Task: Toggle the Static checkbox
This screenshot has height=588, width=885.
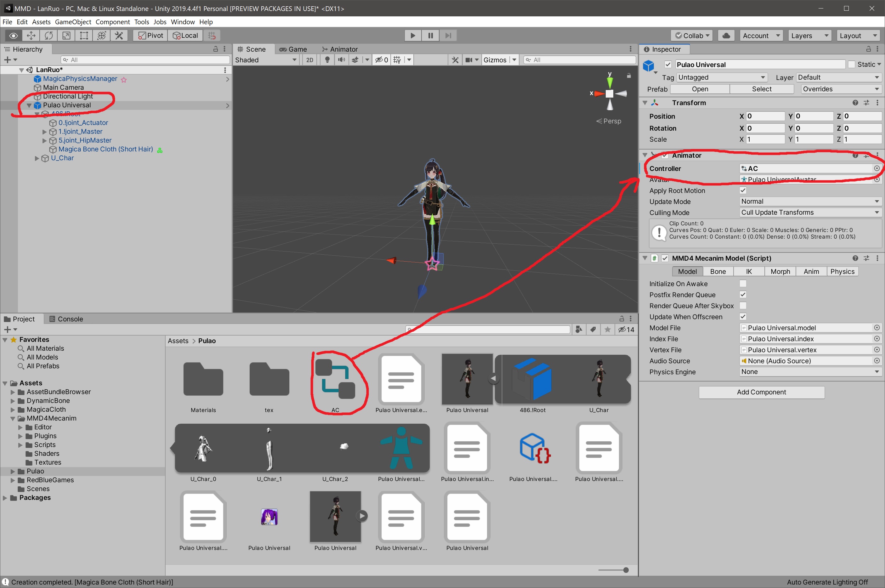Action: [x=851, y=65]
